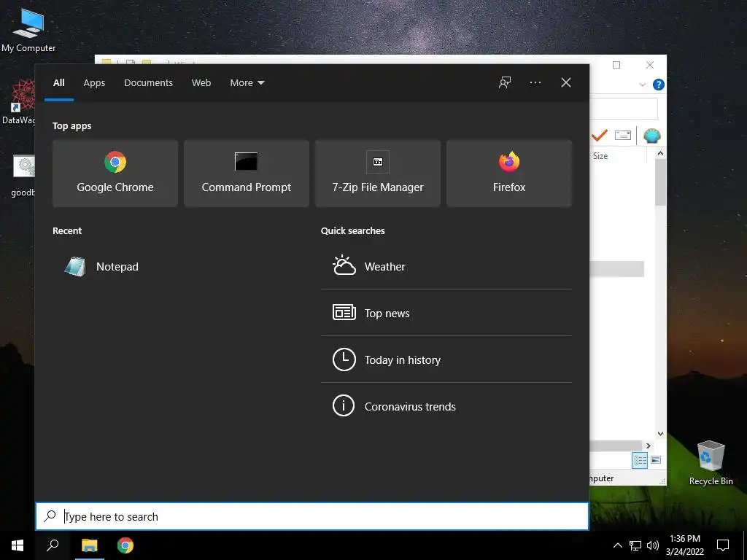Switch to the Documents tab
747x560 pixels.
click(x=148, y=83)
